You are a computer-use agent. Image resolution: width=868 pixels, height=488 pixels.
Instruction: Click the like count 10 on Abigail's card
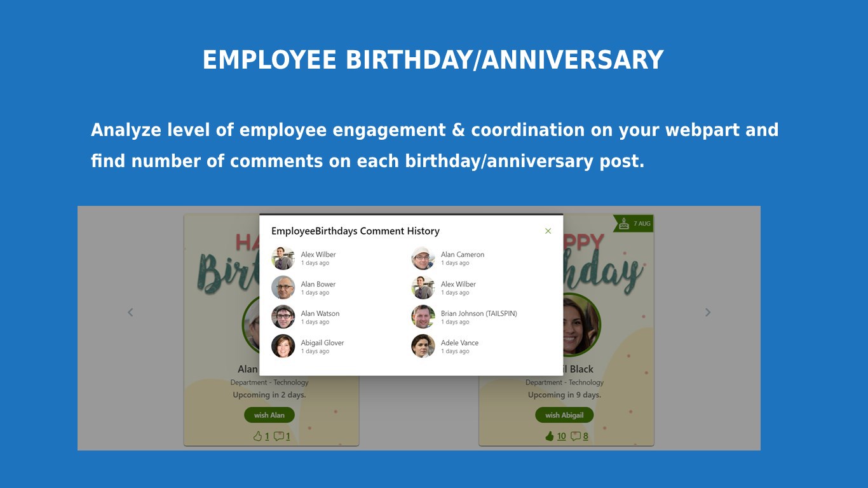[x=561, y=436]
